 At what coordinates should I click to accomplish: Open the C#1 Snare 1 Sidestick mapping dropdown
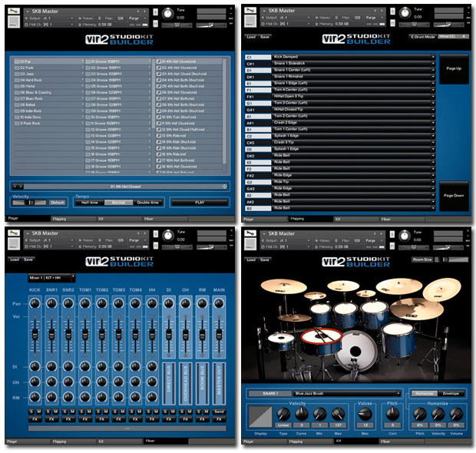tap(354, 64)
